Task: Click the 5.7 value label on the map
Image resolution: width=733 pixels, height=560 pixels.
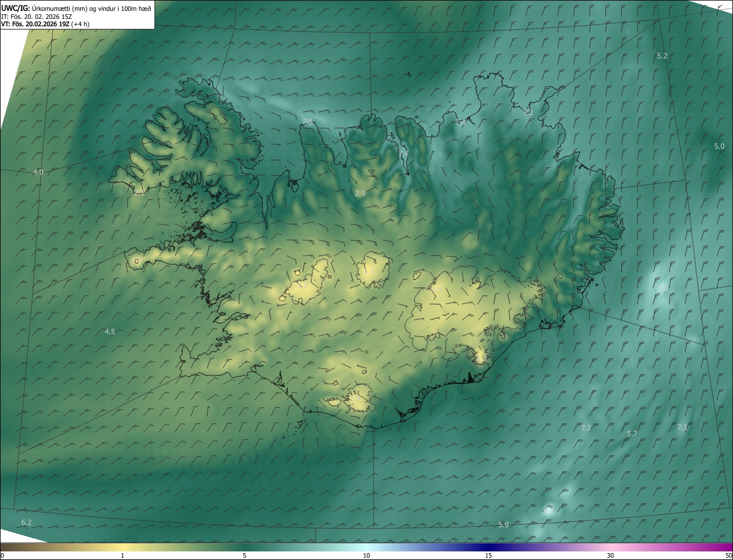Action: pyautogui.click(x=632, y=434)
